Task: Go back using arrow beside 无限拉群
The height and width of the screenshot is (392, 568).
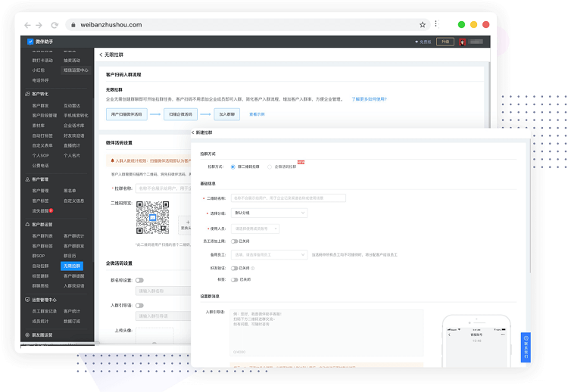Action: [101, 54]
